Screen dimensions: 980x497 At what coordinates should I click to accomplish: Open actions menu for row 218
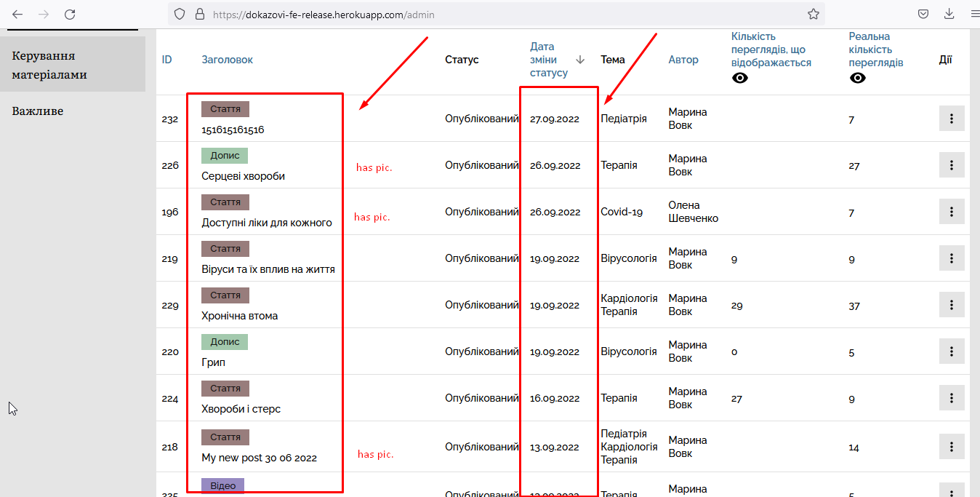tap(952, 447)
